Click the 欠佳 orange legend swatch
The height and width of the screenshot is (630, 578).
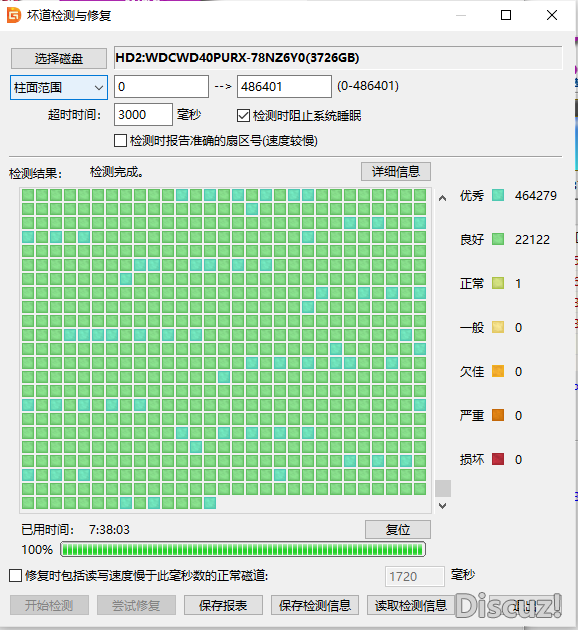[x=498, y=371]
